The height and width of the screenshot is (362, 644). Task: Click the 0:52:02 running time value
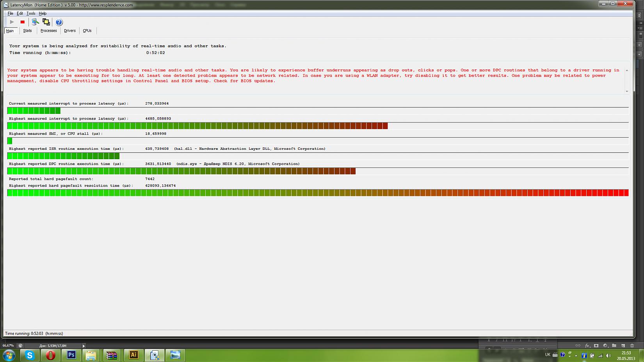(x=155, y=53)
